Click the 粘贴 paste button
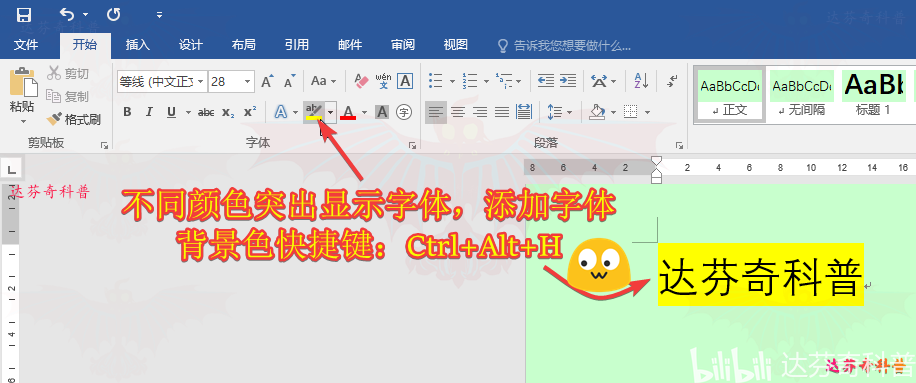Screen dimensions: 916x383 [x=22, y=96]
